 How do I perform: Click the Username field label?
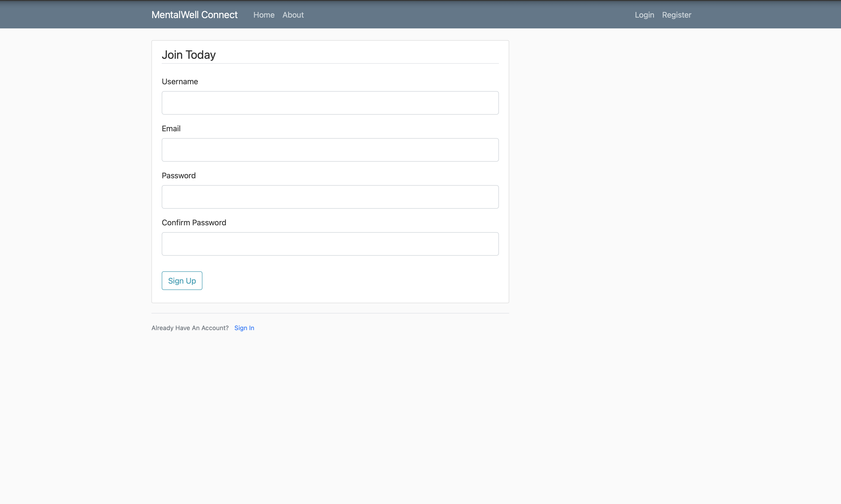pos(180,82)
